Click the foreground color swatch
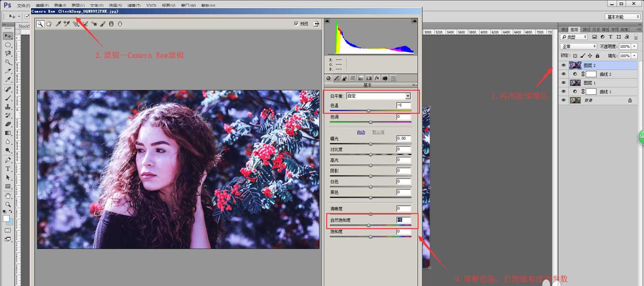 pos(6,219)
